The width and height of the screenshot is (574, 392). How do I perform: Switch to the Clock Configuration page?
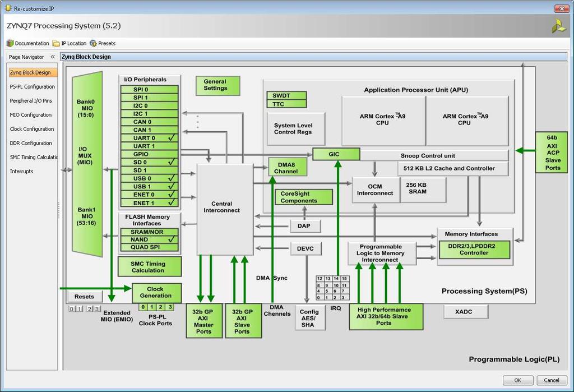(x=32, y=129)
